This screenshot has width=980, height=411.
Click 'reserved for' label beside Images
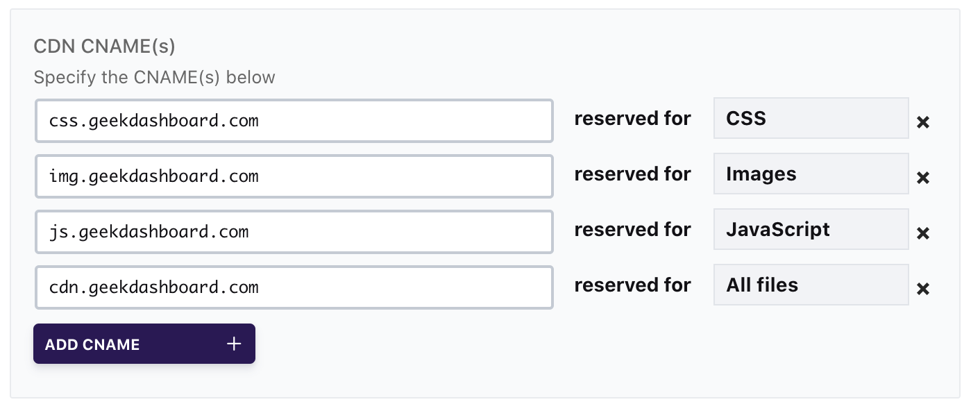(x=632, y=174)
